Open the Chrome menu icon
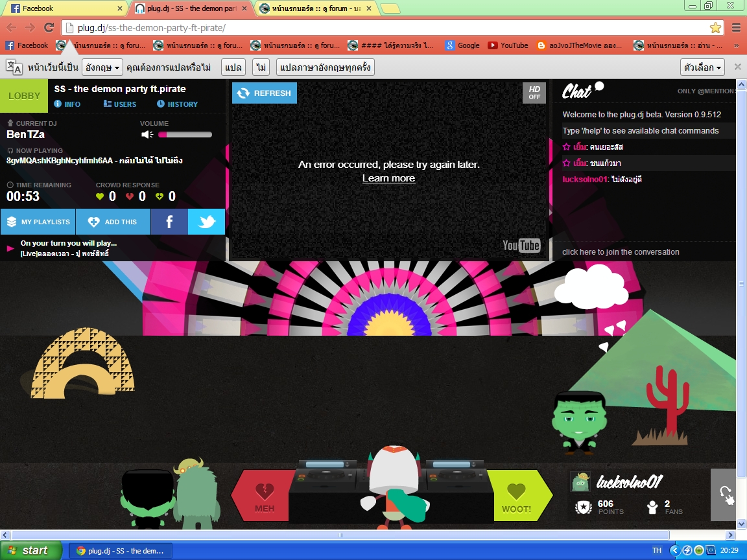 click(x=736, y=28)
